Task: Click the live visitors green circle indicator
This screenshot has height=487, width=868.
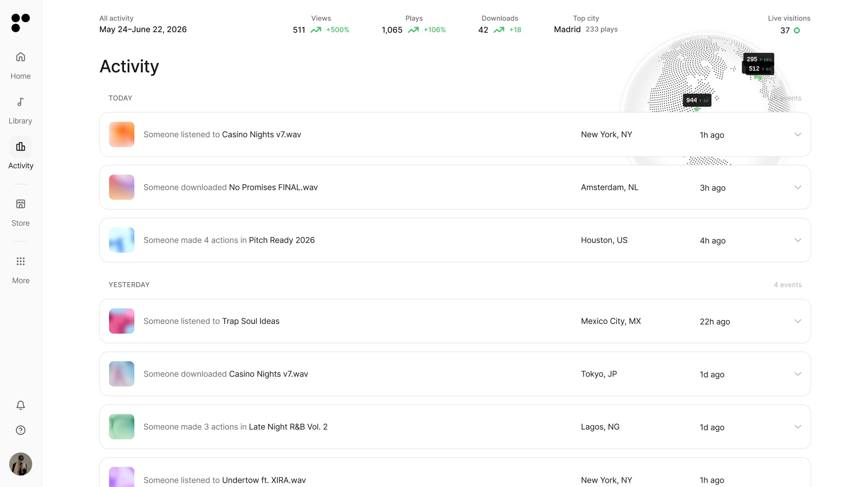Action: click(x=797, y=30)
